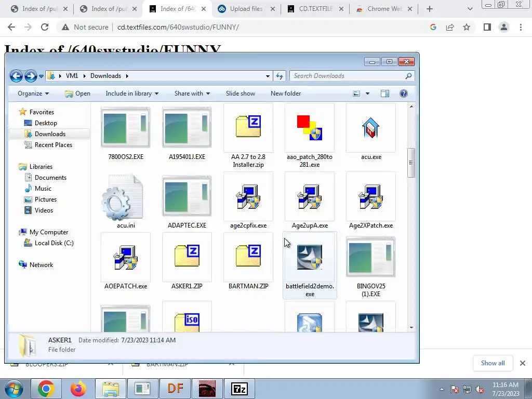The image size is (532, 399).
Task: Click the Explorer Forward button
Action: pos(31,76)
